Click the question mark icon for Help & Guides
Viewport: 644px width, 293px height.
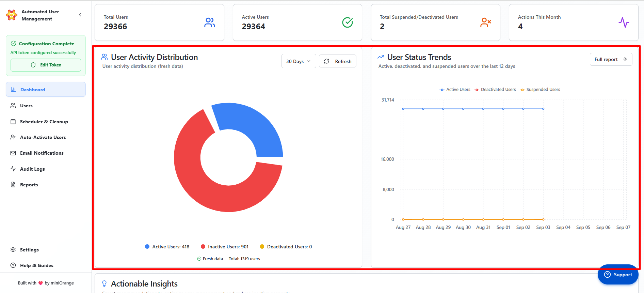(13, 265)
